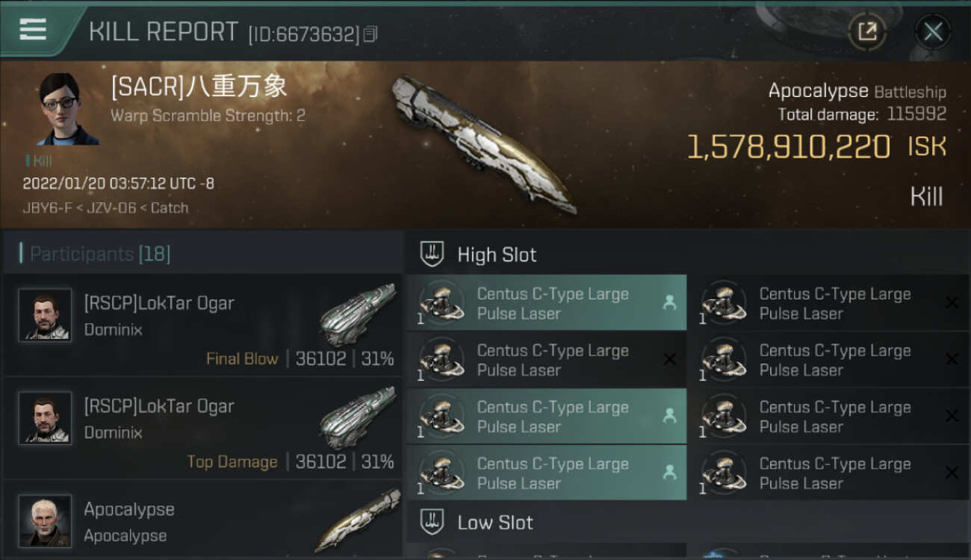The width and height of the screenshot is (971, 560).
Task: Click the Final Blow Dominix ship icon
Action: point(357,314)
